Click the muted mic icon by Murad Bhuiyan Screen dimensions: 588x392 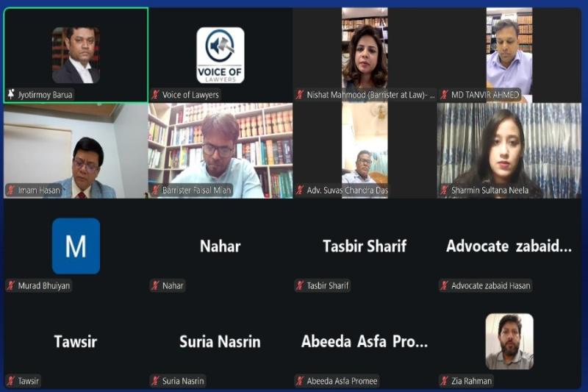[11, 285]
